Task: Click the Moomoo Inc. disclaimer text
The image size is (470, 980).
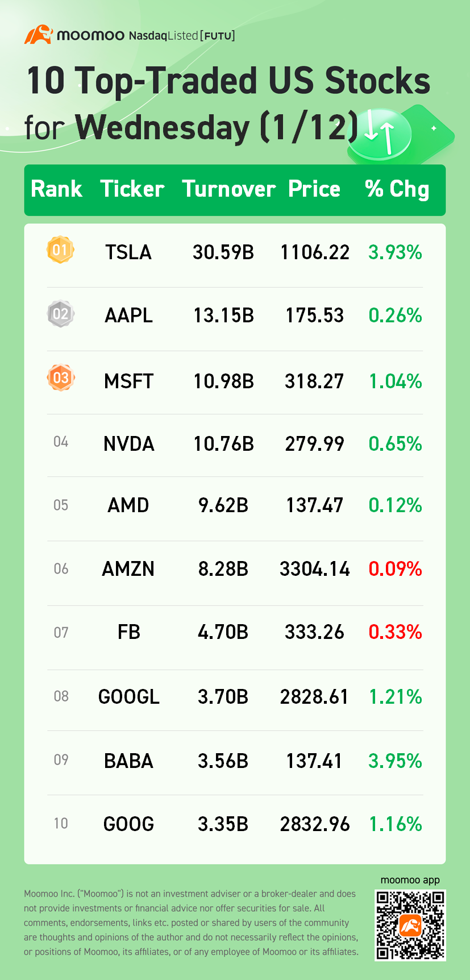Action: (191, 922)
